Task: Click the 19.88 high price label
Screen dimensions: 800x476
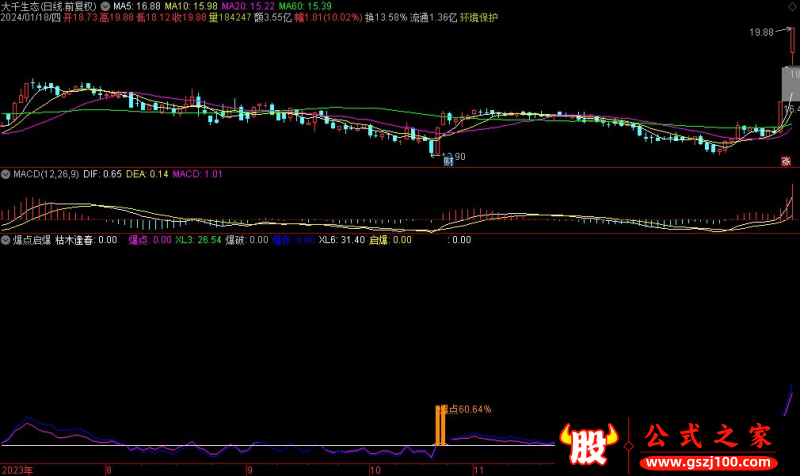Action: pos(761,33)
